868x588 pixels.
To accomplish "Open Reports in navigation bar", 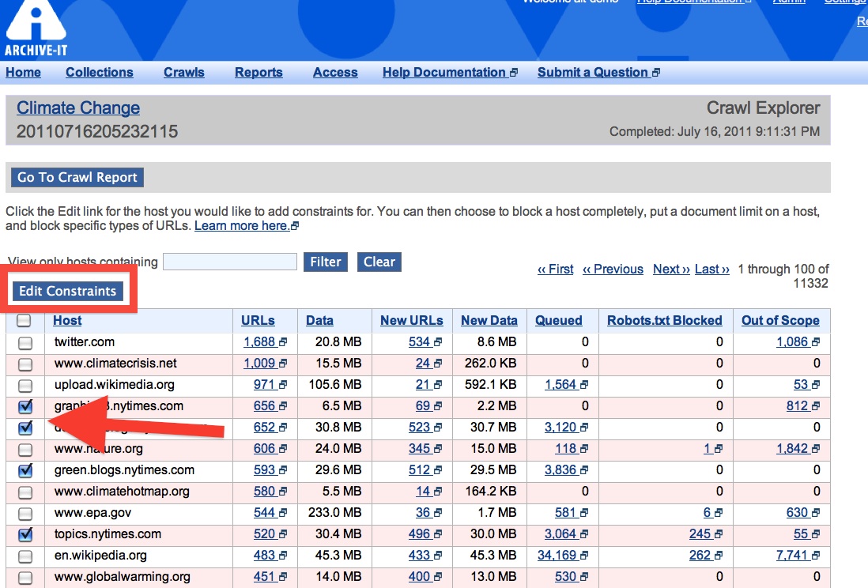I will pyautogui.click(x=259, y=72).
